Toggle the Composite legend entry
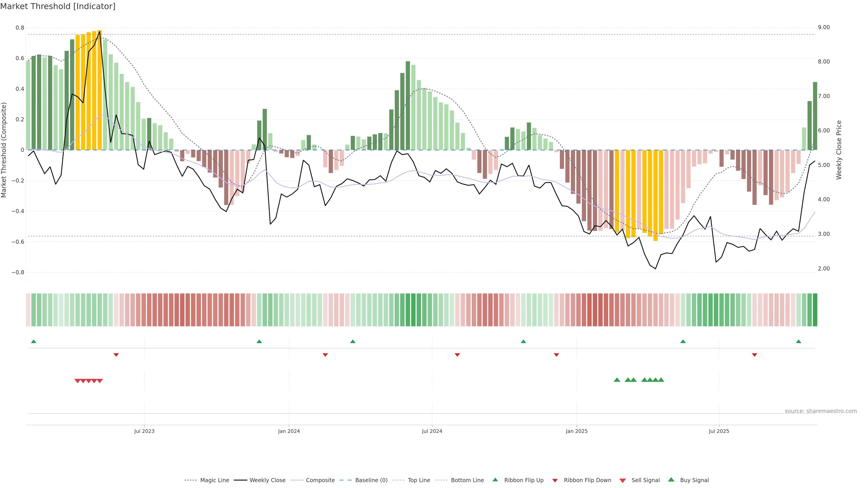 [320, 480]
